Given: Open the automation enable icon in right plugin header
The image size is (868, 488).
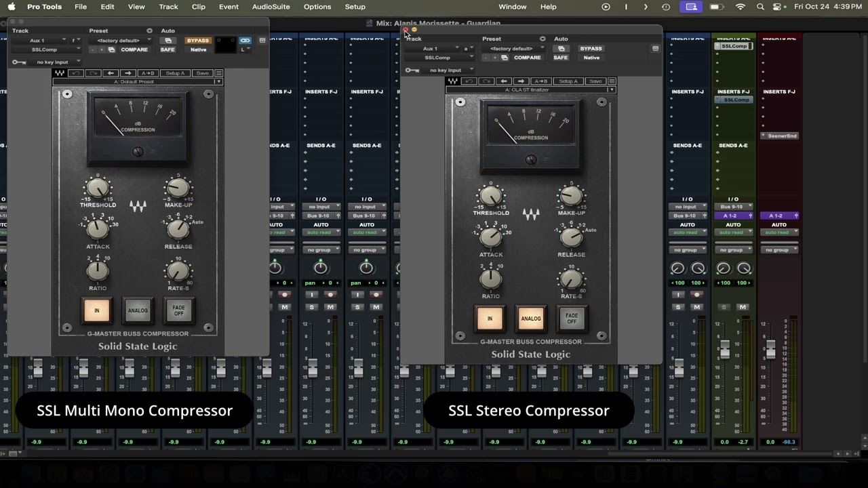Looking at the screenshot, I should pyautogui.click(x=561, y=49).
